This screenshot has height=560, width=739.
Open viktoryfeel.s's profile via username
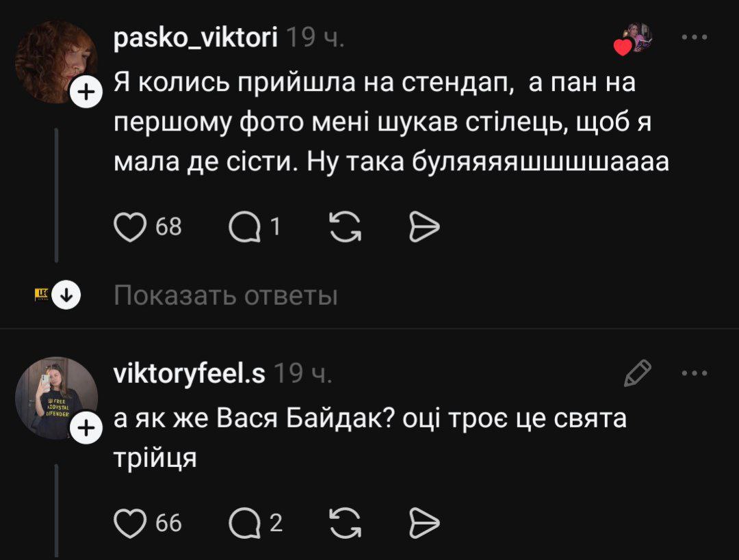pyautogui.click(x=190, y=374)
